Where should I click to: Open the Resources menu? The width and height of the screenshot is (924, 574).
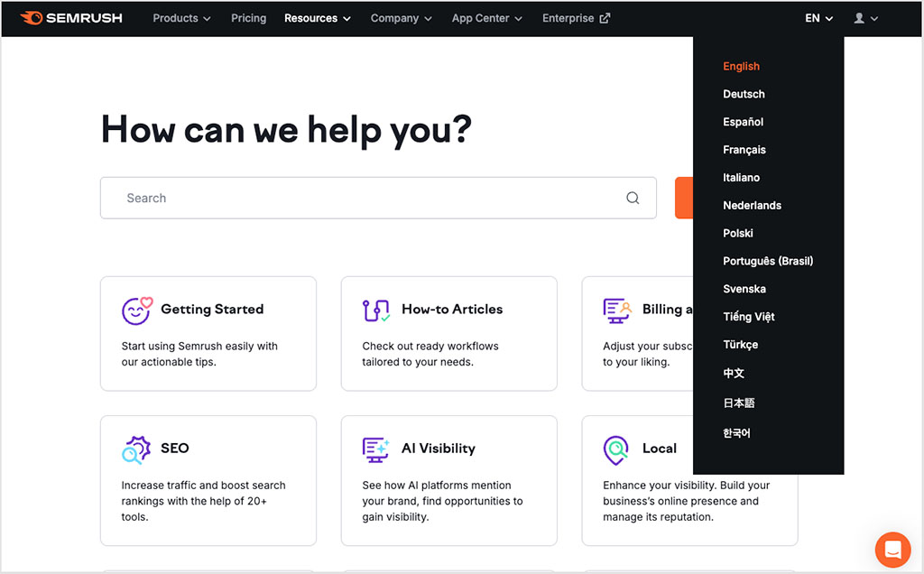[317, 18]
